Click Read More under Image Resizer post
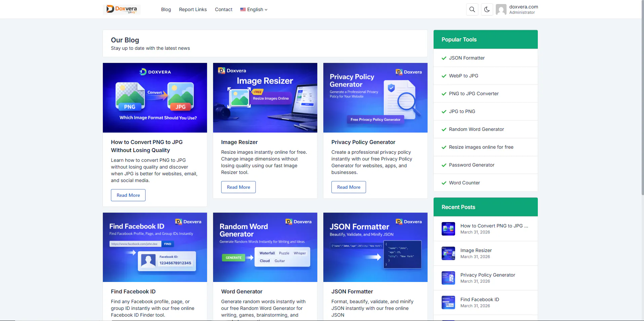Screen dimensions: 644x321 pos(238,187)
